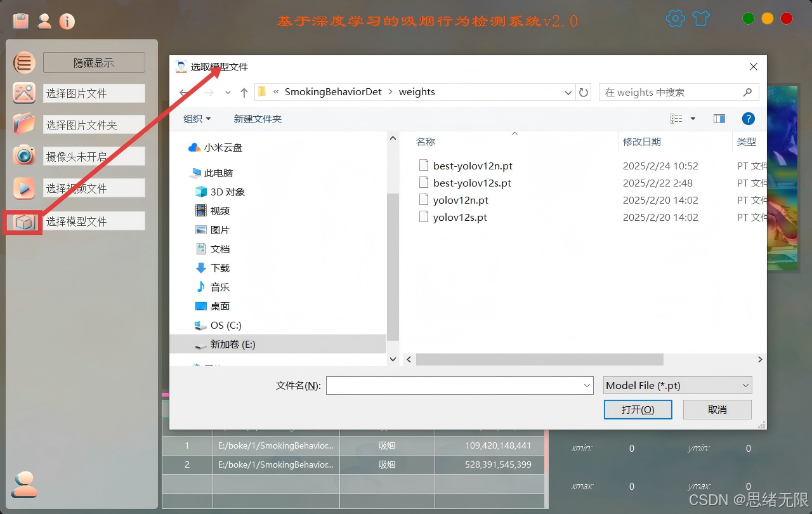Open the recent locations chevron
This screenshot has width=812, height=514.
(228, 93)
